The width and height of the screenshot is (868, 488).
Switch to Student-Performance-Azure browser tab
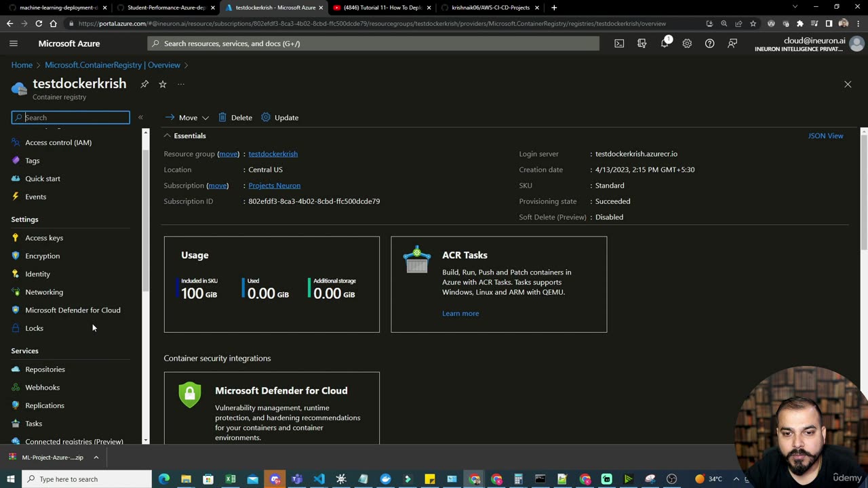click(165, 7)
